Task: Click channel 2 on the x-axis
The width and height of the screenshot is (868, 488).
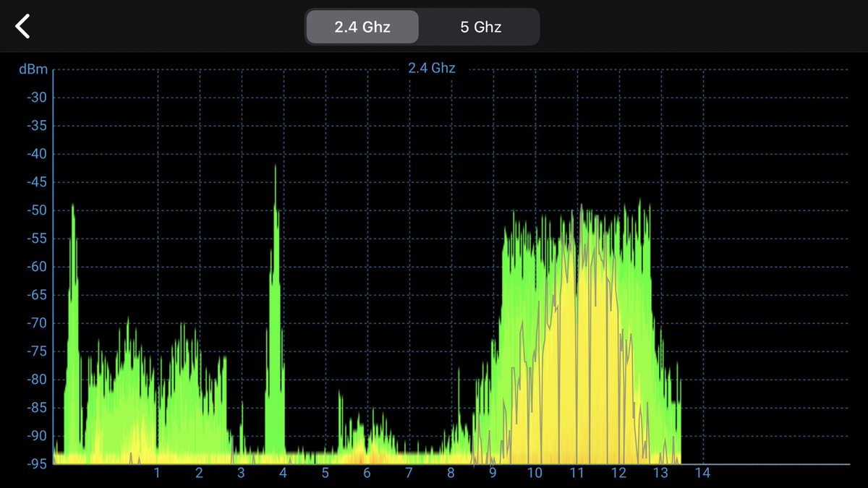Action: (199, 474)
